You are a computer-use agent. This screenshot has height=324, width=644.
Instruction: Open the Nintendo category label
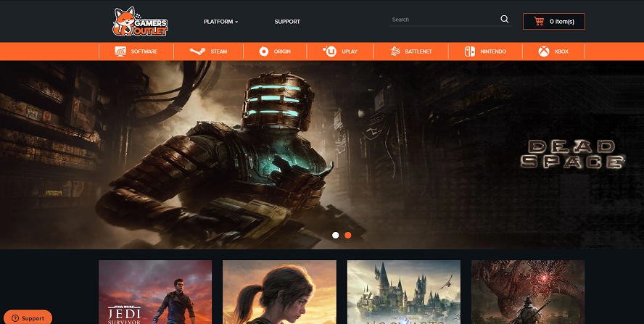point(493,51)
